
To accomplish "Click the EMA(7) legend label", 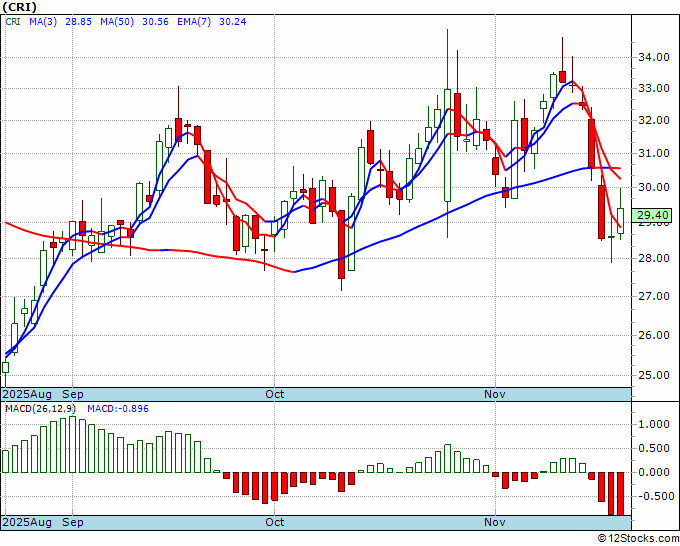I will 194,21.
